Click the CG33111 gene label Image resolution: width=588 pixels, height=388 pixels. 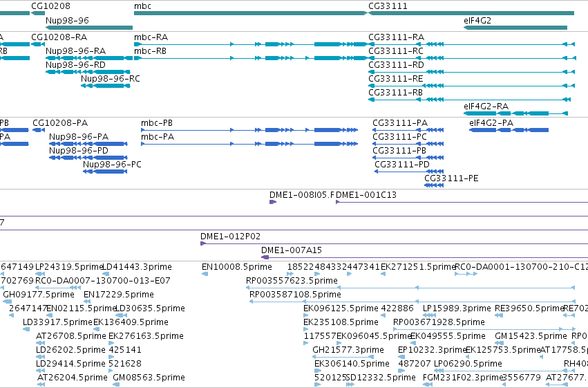tap(388, 6)
